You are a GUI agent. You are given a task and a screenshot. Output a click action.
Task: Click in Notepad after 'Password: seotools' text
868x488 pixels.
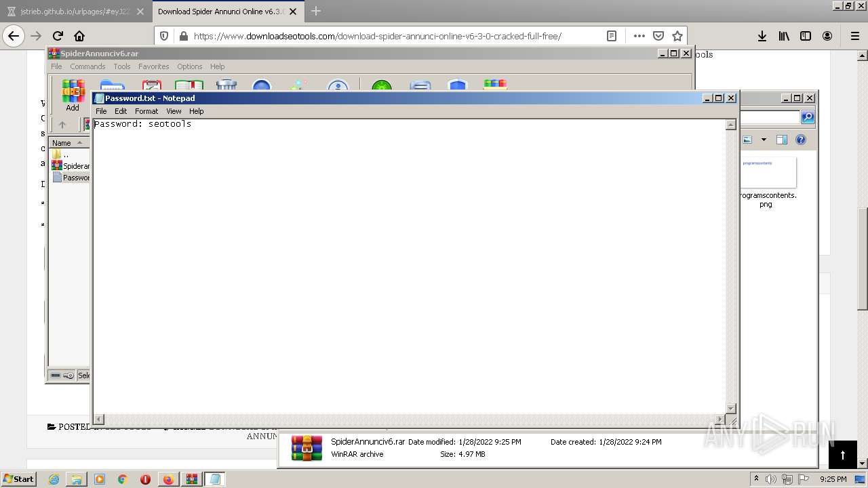coord(193,124)
